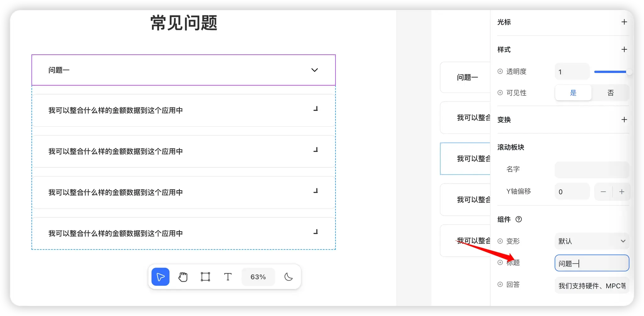Select the frame tool
This screenshot has width=644, height=316.
click(x=205, y=277)
